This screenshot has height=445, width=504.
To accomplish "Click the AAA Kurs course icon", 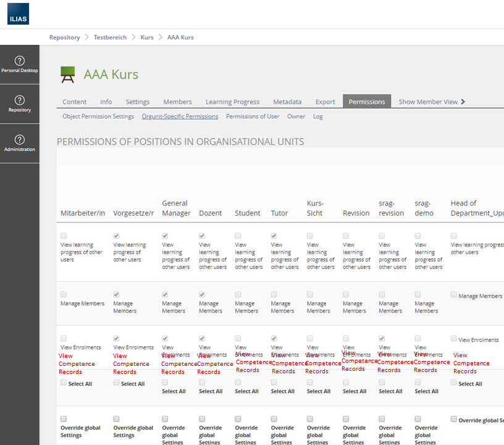I will click(67, 75).
